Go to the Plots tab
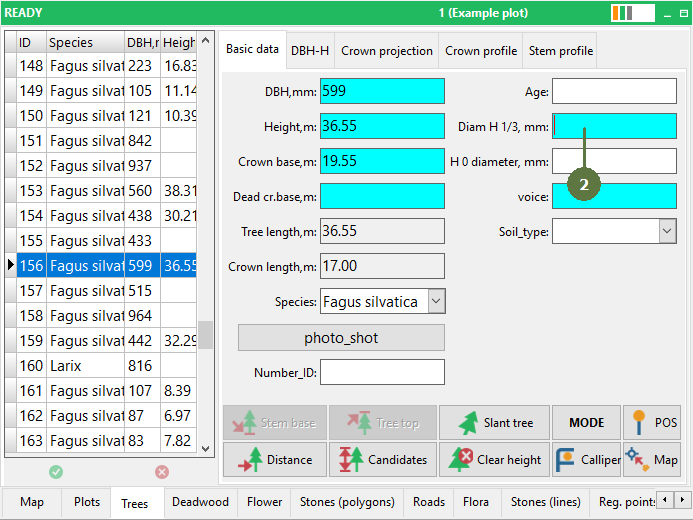 coord(87,502)
